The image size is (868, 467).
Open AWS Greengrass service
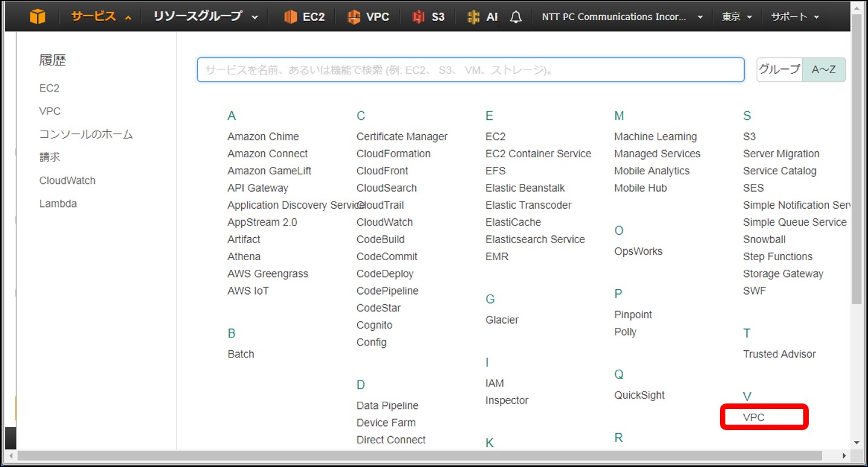(268, 273)
